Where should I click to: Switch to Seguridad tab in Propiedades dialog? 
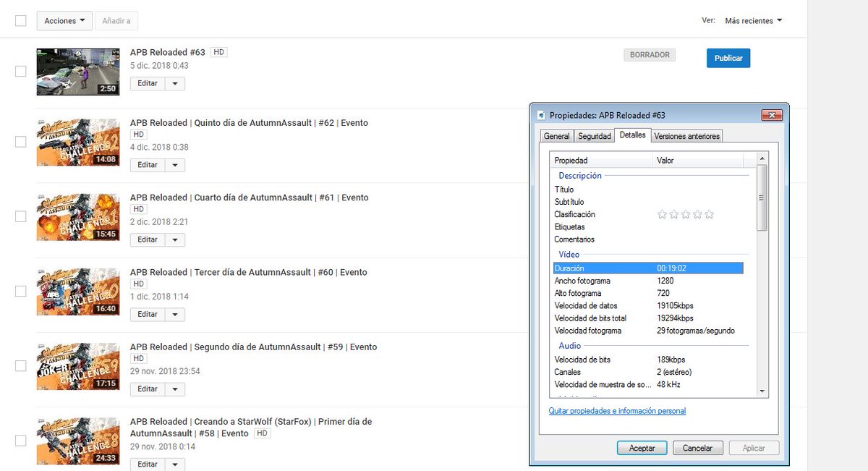[594, 136]
